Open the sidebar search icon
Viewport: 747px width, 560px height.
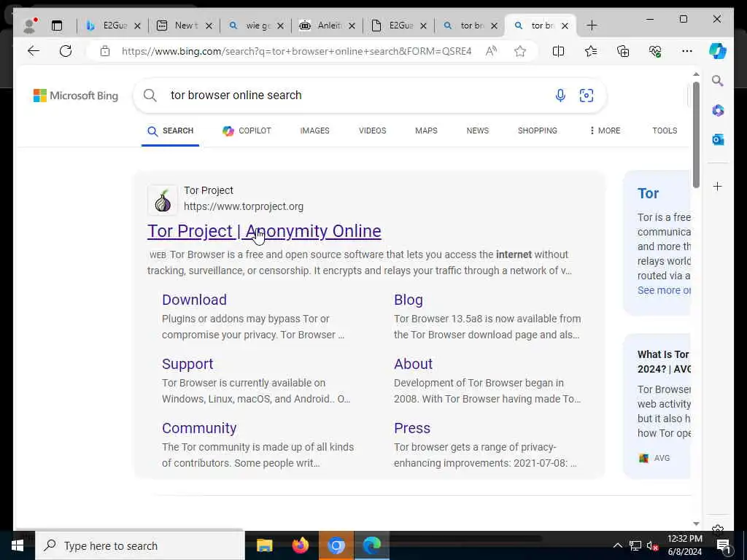[x=718, y=81]
